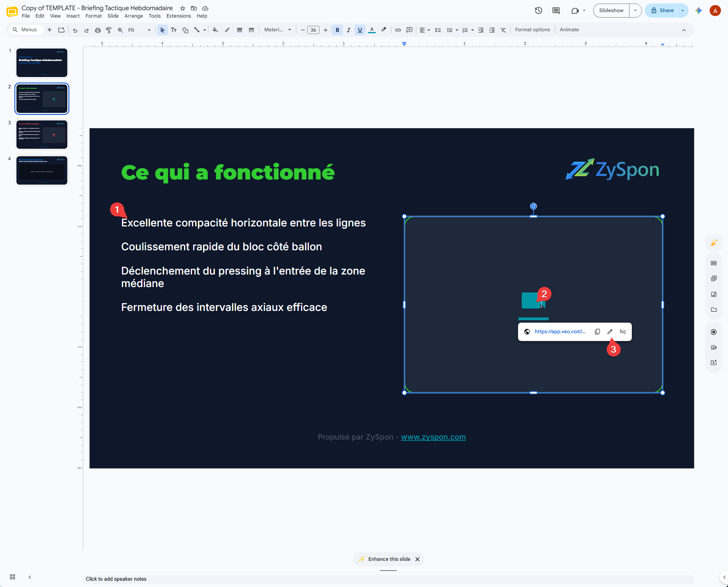Open the Gemini sparkle icon
728x587 pixels.
[x=699, y=11]
